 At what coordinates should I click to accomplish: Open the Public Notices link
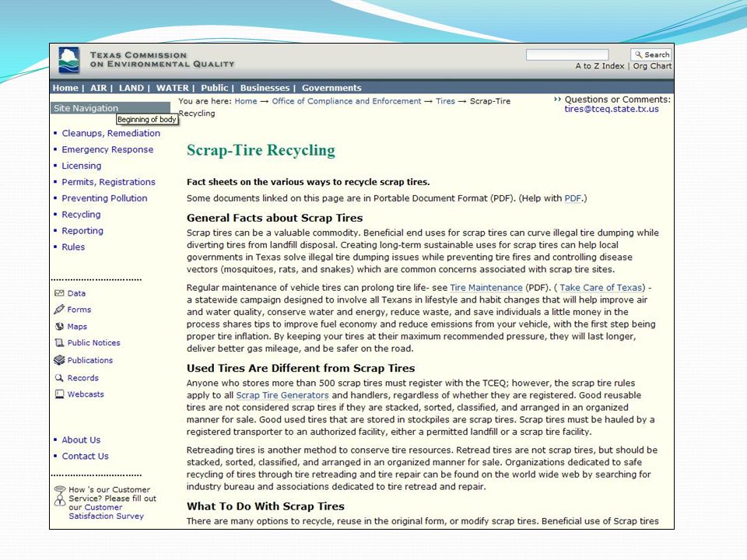[x=94, y=343]
